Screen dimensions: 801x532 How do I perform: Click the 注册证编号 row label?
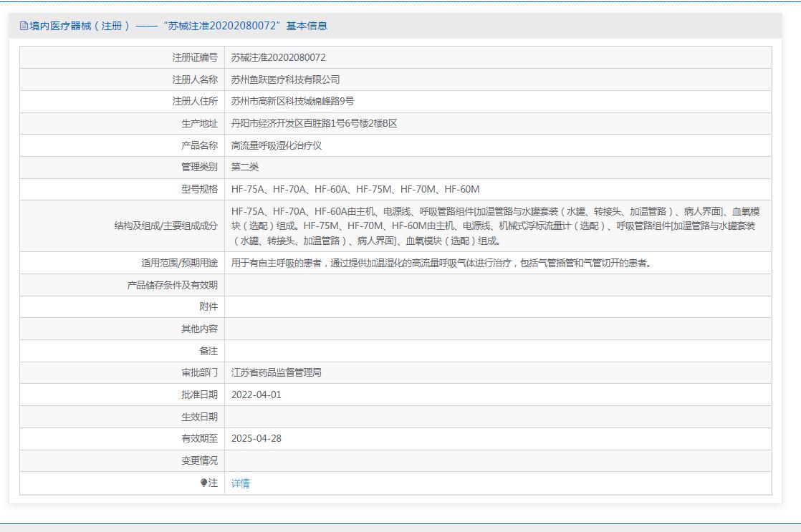pos(195,57)
